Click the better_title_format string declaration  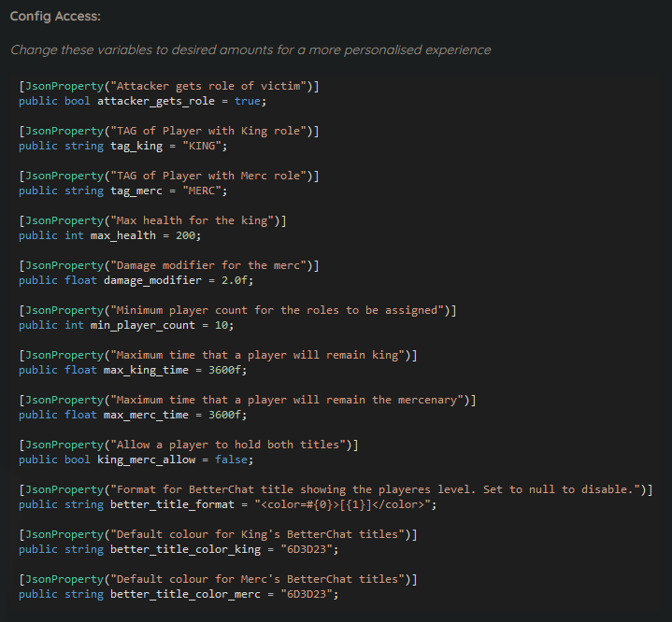[x=227, y=504]
